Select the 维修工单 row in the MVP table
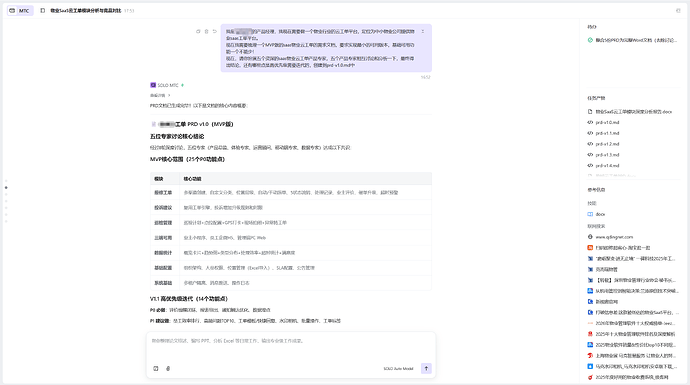 click(291, 192)
